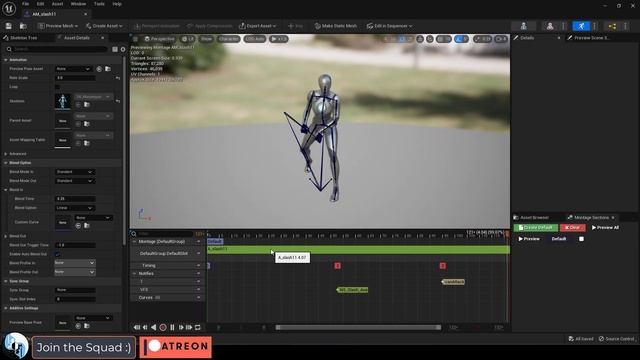Open the Export Asset dropdown
Viewport: 640px width, 360px height.
point(258,26)
